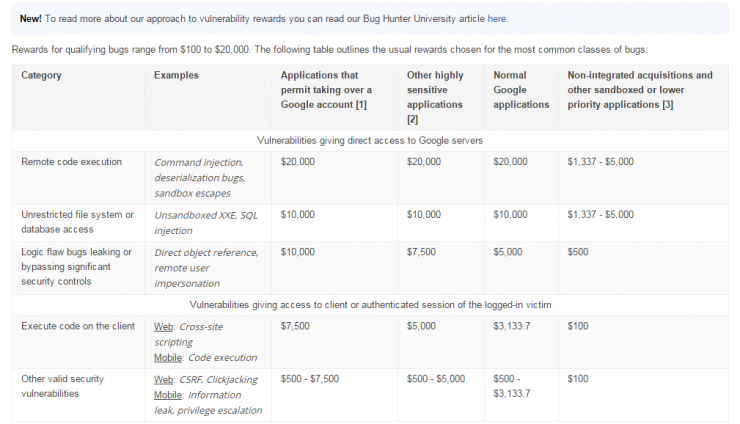Screen dimensions: 740x424
Task: Click the $3,133.7 reward for Execute code on the client
Action: (515, 326)
